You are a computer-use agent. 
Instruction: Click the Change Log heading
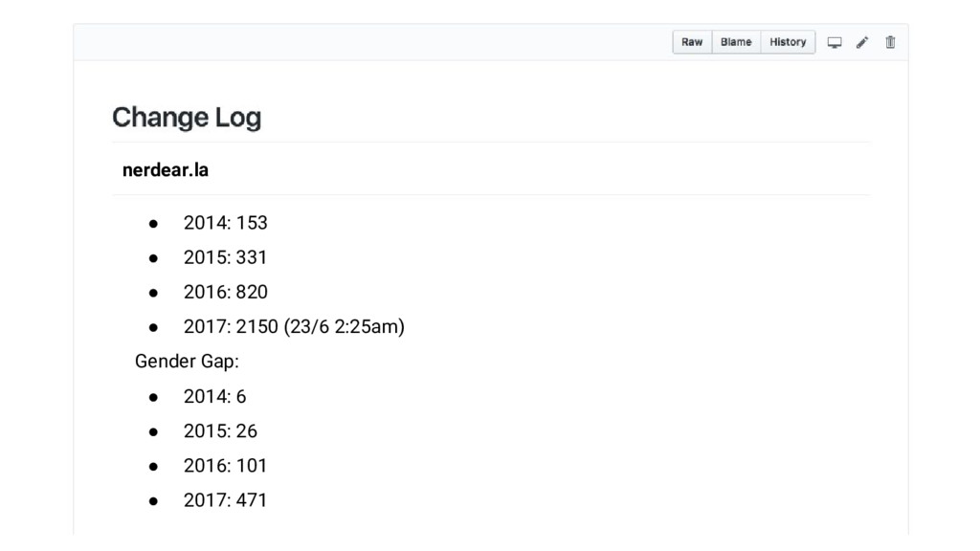click(x=187, y=118)
